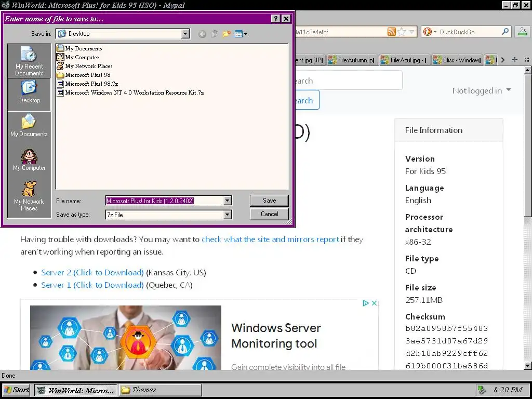Open a new tab with plus button
Viewport: 532px width, 399px height.
click(515, 60)
